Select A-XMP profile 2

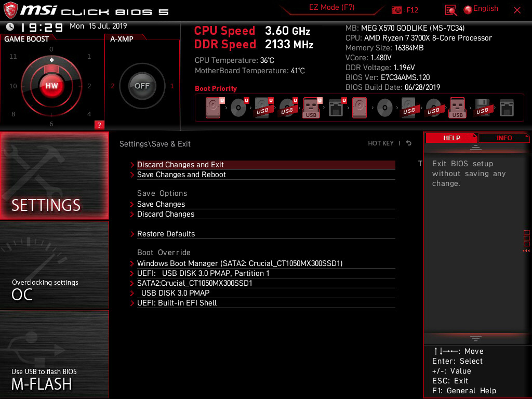point(112,86)
